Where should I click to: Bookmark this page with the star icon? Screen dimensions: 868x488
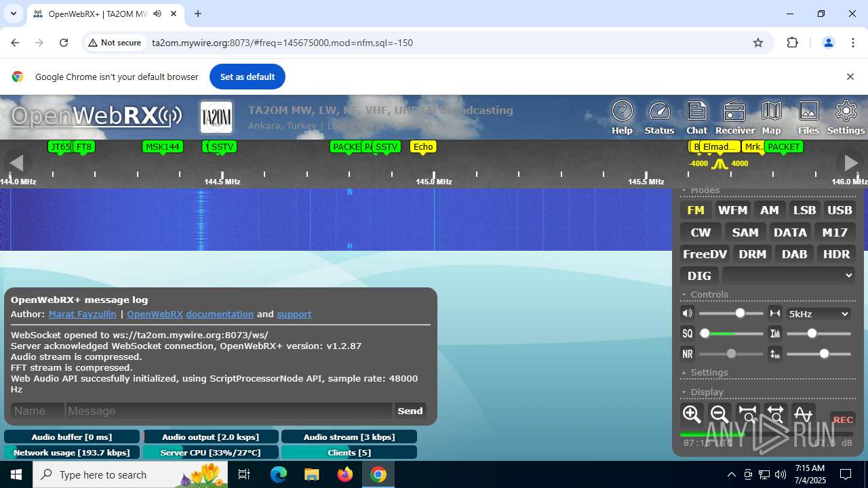(758, 43)
